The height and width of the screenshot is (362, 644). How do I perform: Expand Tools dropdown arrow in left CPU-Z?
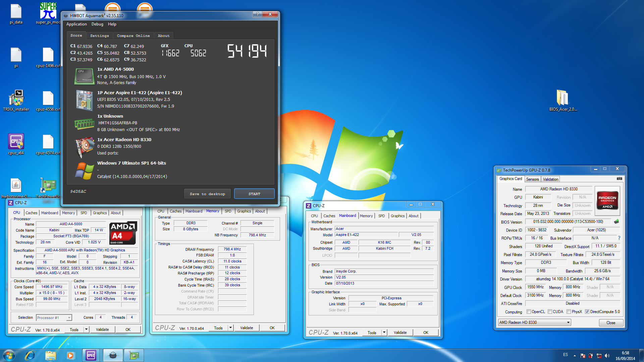(x=86, y=329)
